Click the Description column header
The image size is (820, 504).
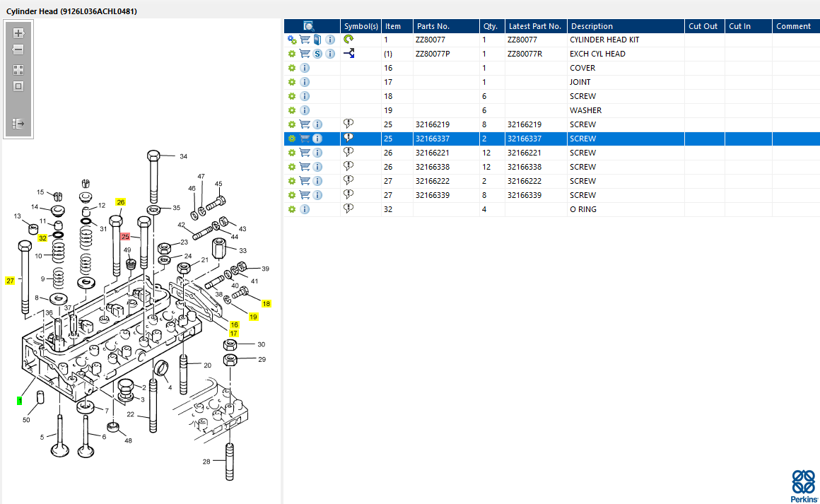tap(626, 26)
